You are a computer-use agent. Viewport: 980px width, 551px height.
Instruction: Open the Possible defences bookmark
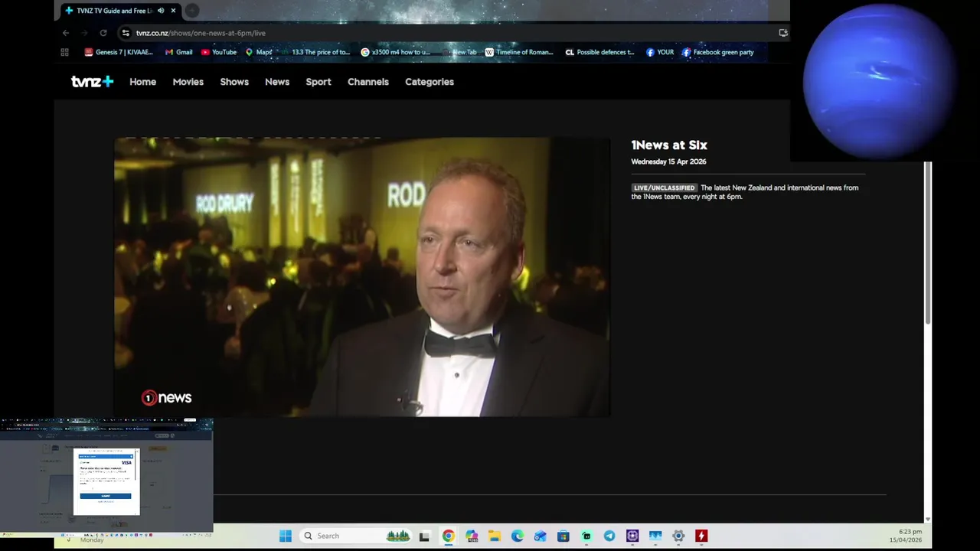[599, 52]
